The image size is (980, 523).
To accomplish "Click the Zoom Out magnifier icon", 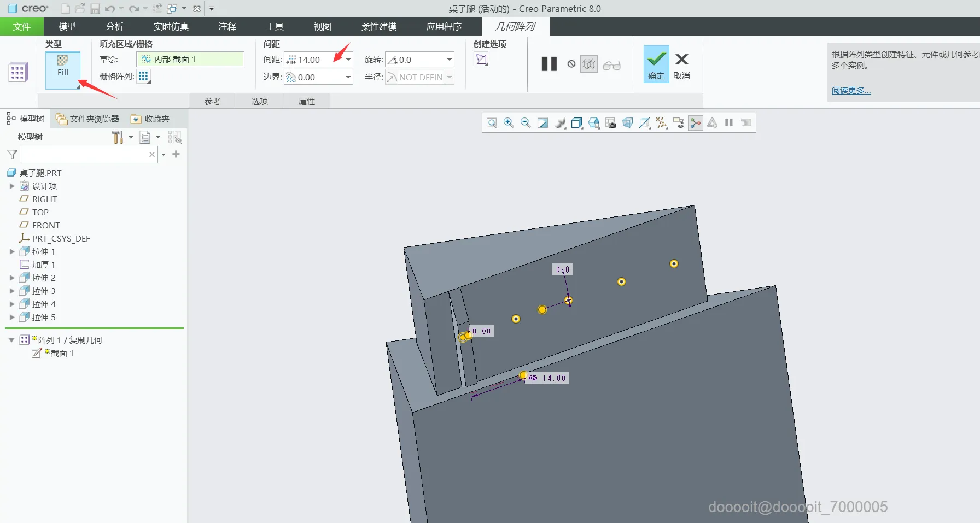I will coord(526,123).
